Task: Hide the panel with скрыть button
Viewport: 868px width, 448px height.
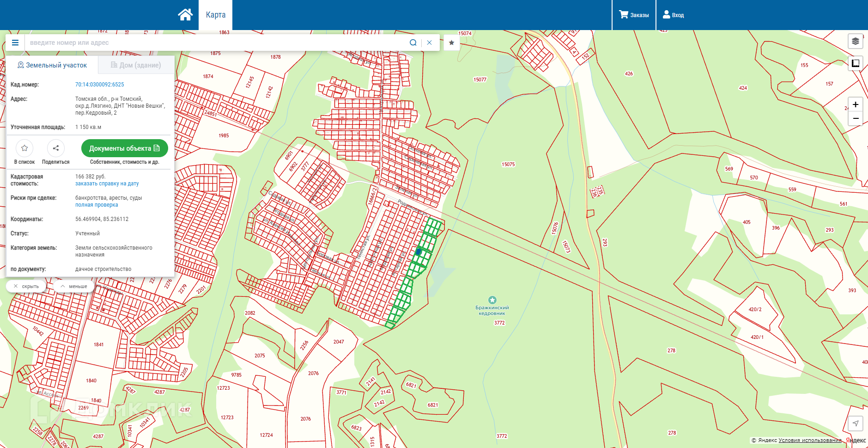Action: click(x=26, y=286)
